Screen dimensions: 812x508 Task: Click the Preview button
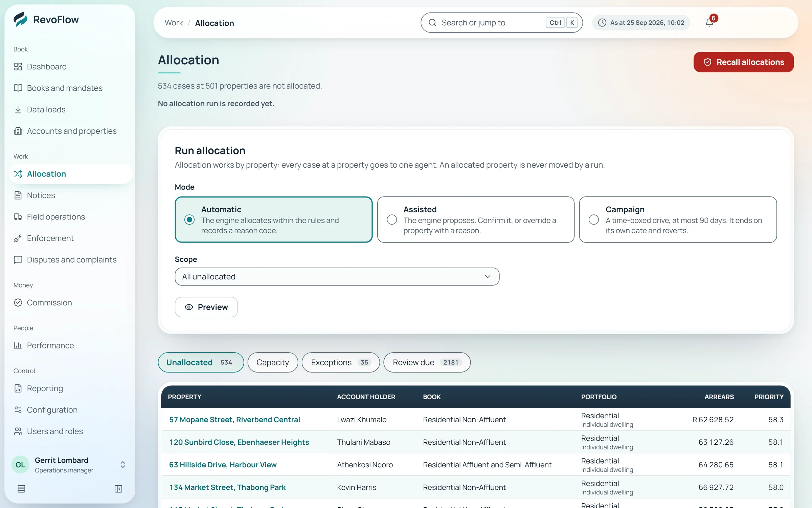click(x=206, y=307)
